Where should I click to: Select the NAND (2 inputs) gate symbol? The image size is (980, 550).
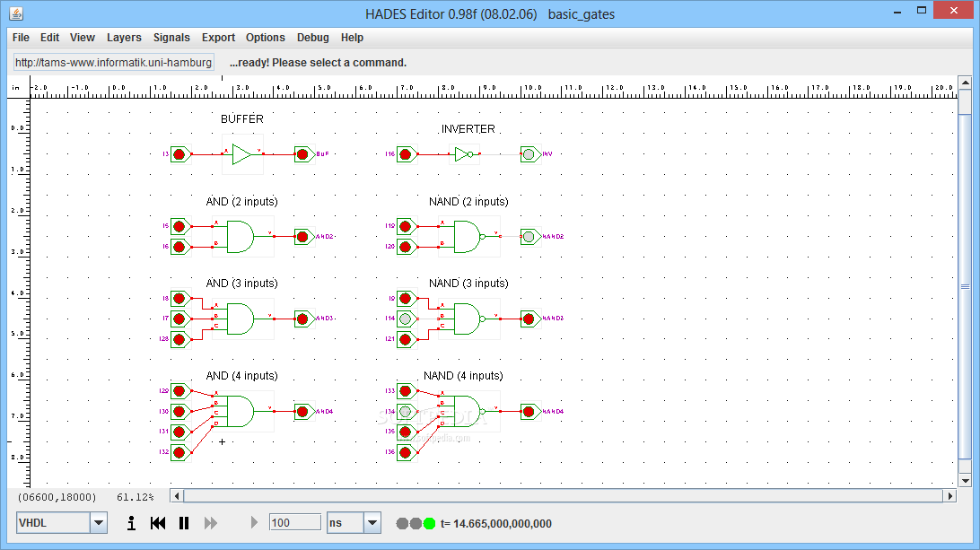(468, 236)
